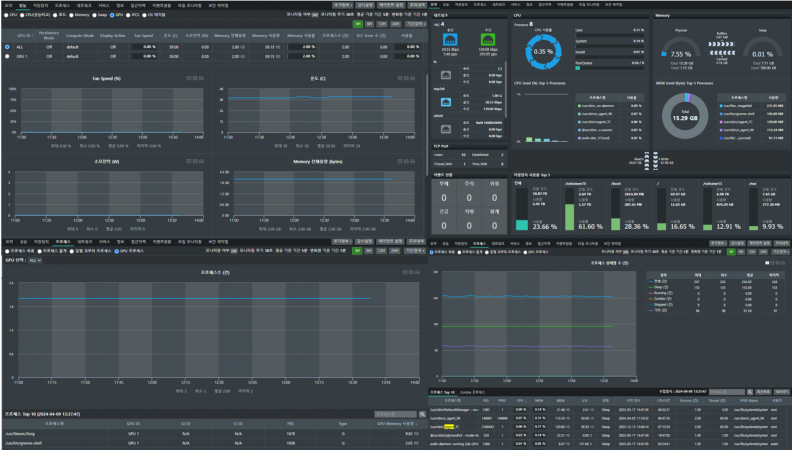Click the print icon on 온도 (C) chart
Viewport: 792px width, 450px height.
point(411,78)
